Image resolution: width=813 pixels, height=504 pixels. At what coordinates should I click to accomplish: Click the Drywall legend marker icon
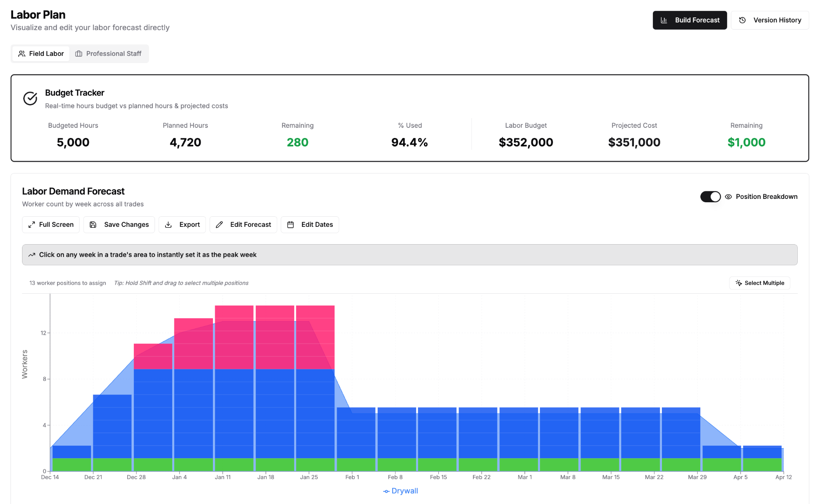click(386, 491)
